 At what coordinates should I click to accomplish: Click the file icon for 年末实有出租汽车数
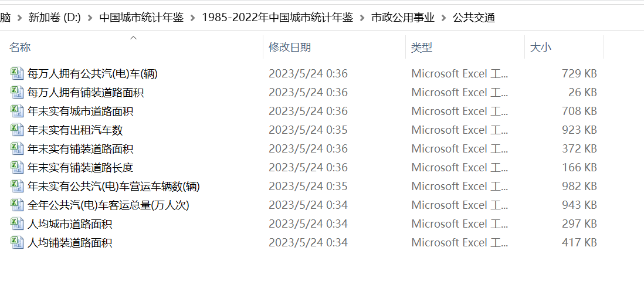coord(16,130)
